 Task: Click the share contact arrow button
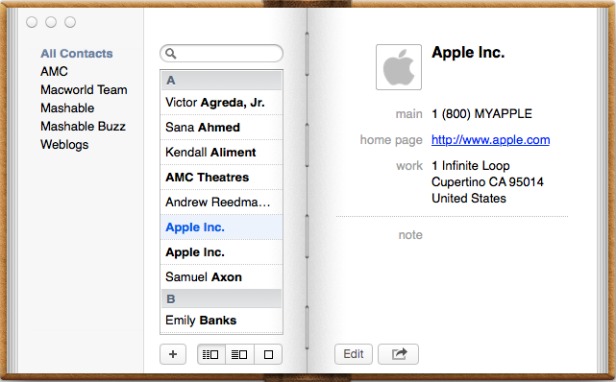pos(398,354)
